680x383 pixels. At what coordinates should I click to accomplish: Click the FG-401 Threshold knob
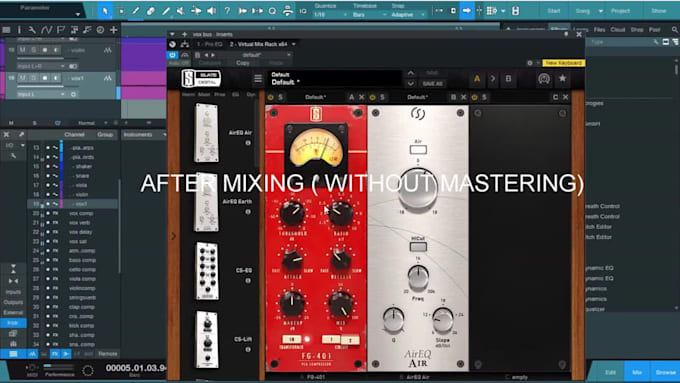292,213
